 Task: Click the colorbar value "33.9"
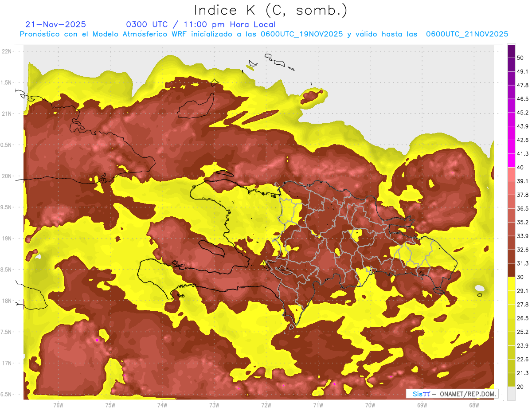pos(522,236)
